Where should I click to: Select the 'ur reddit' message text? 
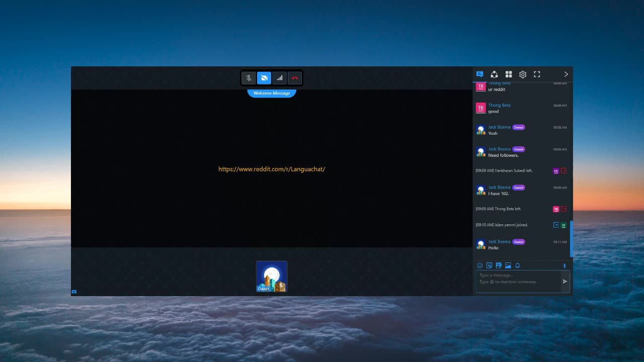[497, 89]
